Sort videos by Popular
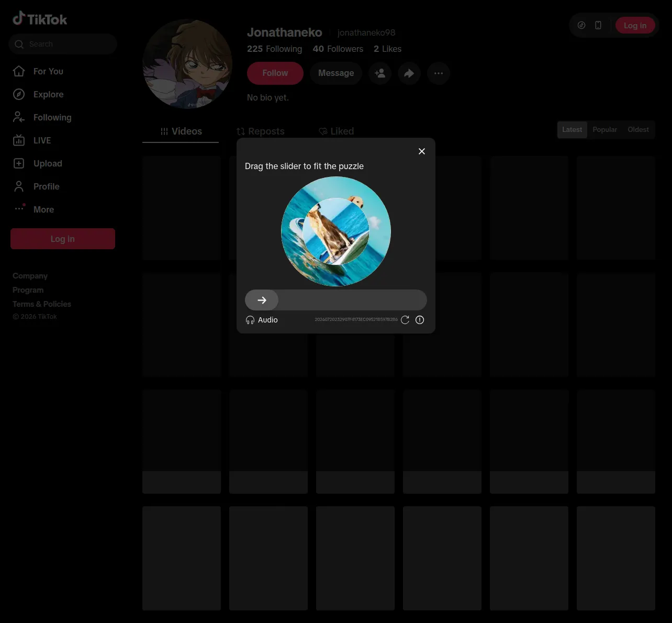 coord(604,129)
